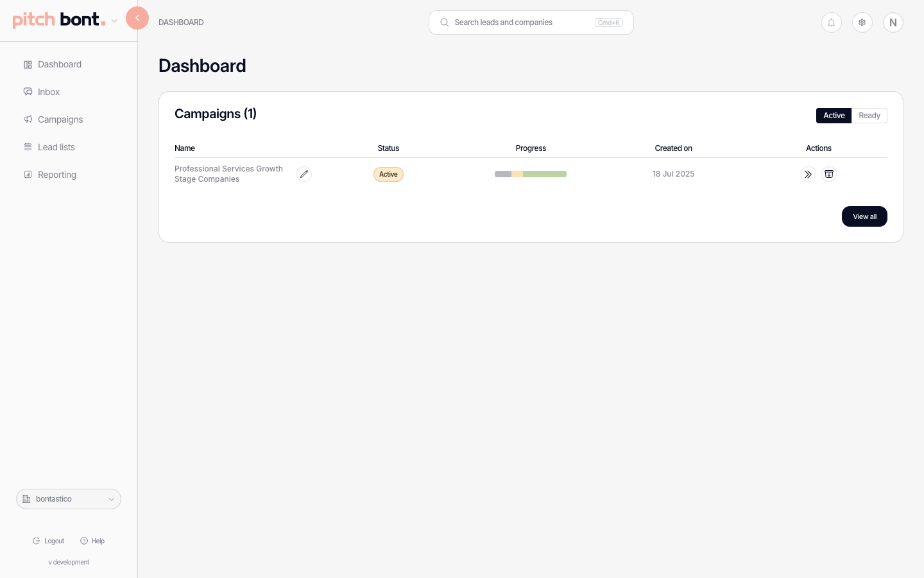Collapse the sidebar with the round arrow button
Screen dimensions: 924x578
click(x=137, y=18)
